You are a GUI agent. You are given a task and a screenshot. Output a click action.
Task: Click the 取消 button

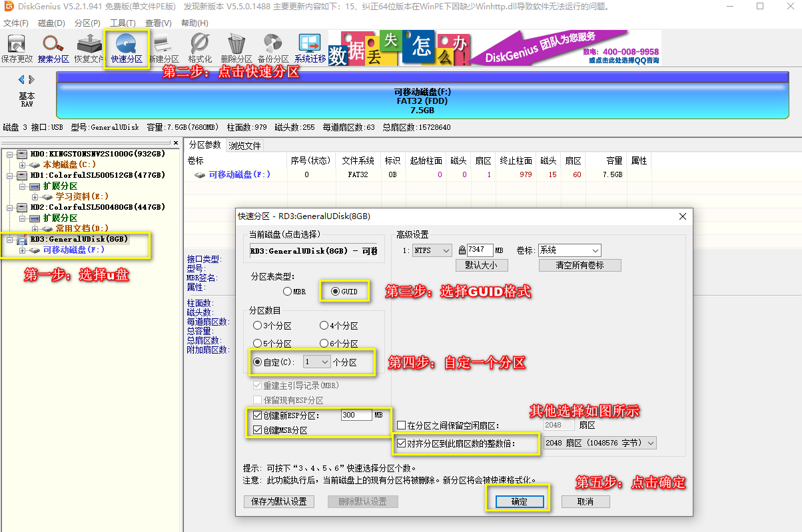[x=586, y=501]
